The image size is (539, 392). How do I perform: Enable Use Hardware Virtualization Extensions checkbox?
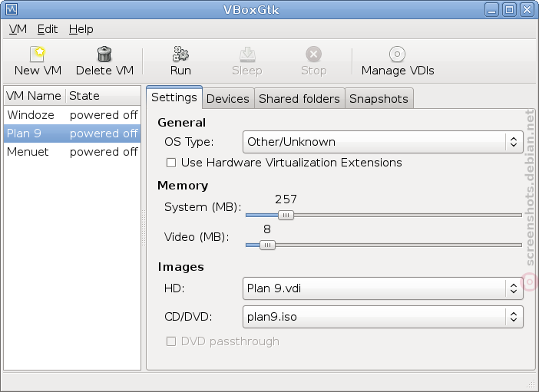coord(171,163)
